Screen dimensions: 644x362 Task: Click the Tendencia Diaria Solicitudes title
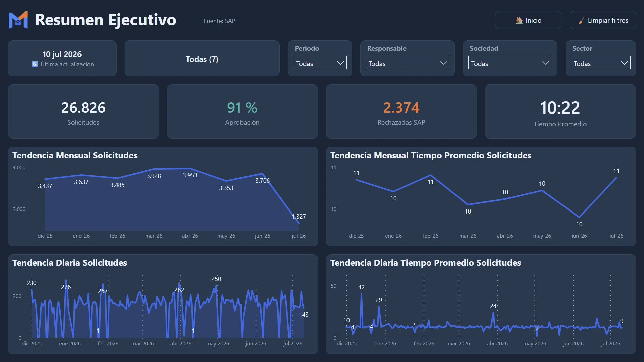coord(70,263)
